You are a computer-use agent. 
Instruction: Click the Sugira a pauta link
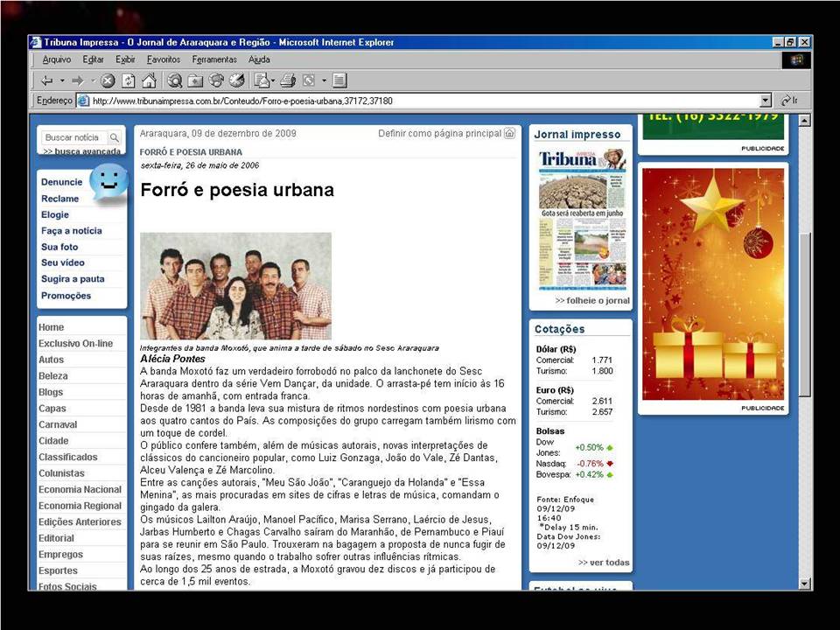[x=73, y=279]
